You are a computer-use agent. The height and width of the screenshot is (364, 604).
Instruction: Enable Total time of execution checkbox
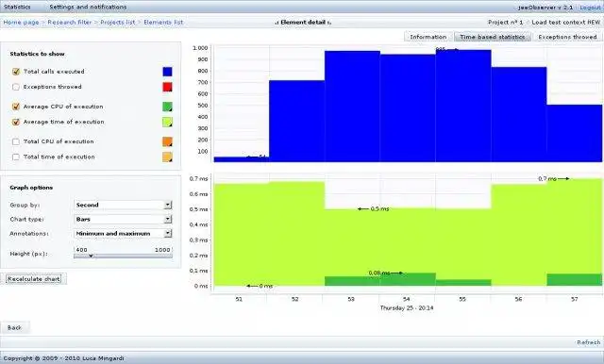tap(16, 157)
